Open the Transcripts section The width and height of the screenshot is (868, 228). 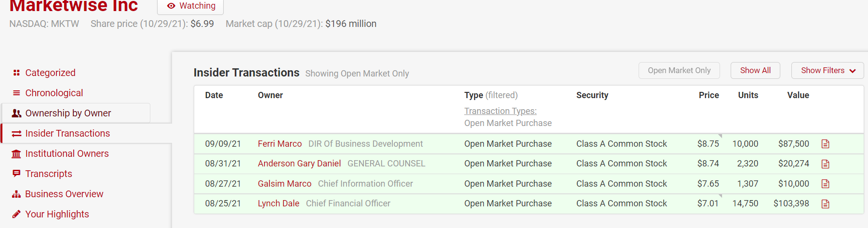pyautogui.click(x=49, y=174)
